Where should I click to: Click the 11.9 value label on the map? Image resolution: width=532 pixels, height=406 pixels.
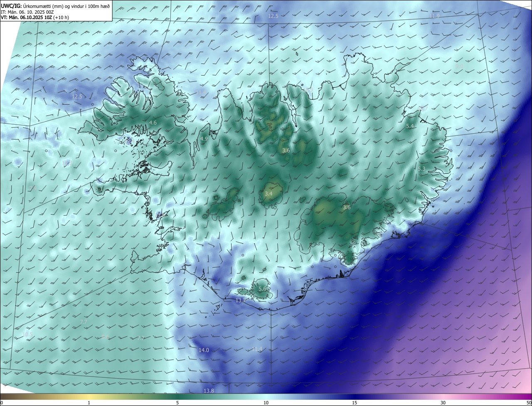[434, 16]
